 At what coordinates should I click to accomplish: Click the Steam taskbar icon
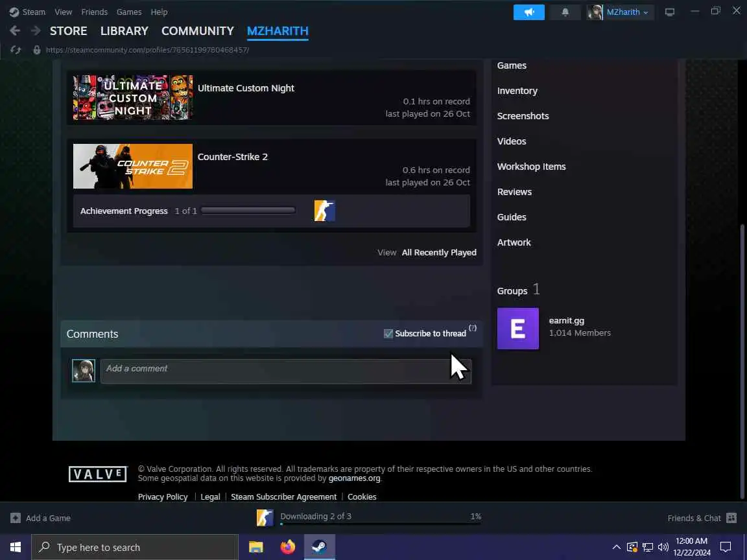[x=320, y=547]
